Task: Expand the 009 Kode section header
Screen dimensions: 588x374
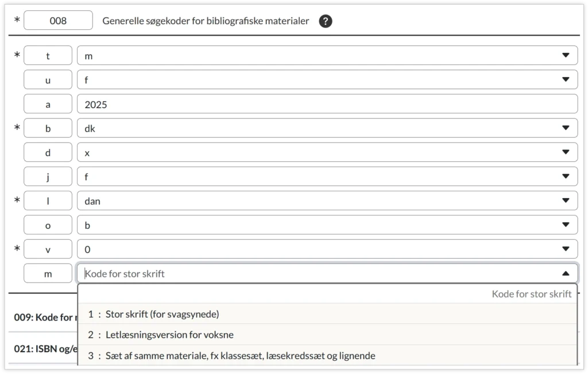Action: point(44,317)
